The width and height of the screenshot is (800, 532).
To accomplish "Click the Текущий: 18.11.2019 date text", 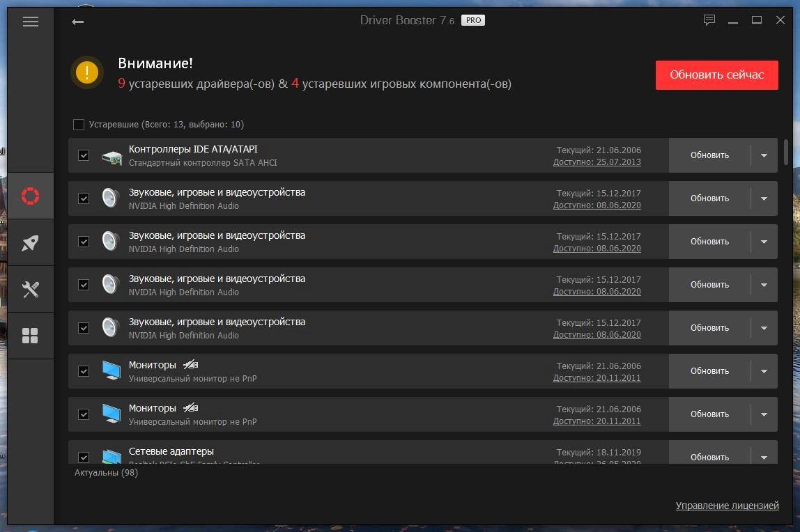I will 599,453.
